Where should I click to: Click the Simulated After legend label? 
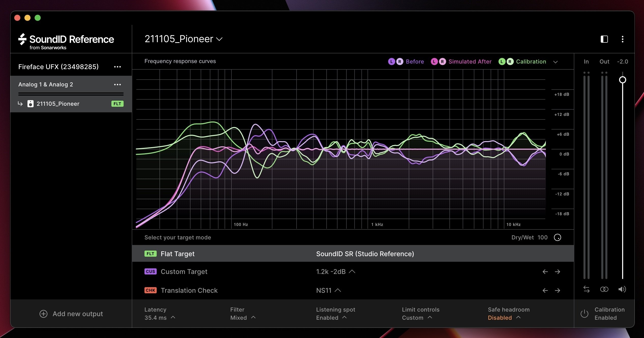[x=470, y=62]
